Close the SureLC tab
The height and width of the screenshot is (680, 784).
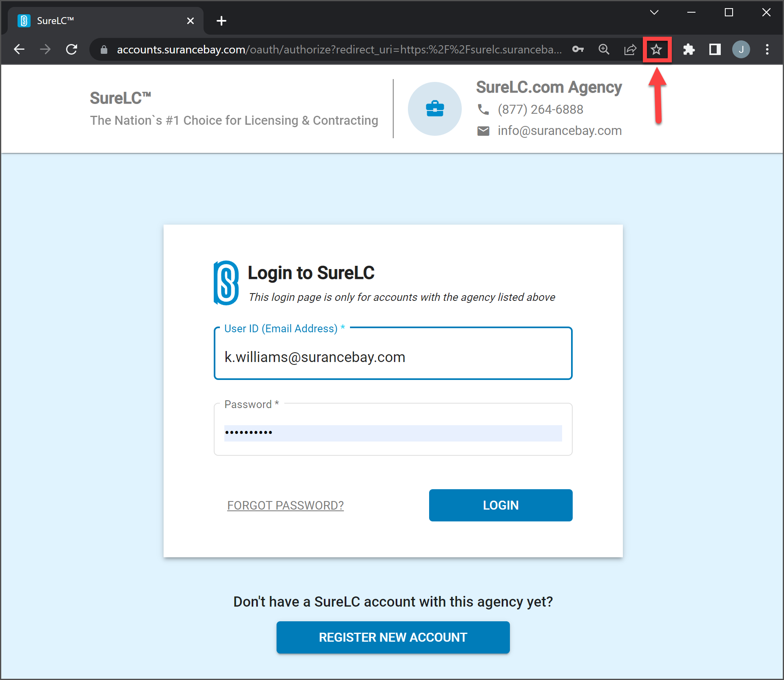(x=190, y=21)
